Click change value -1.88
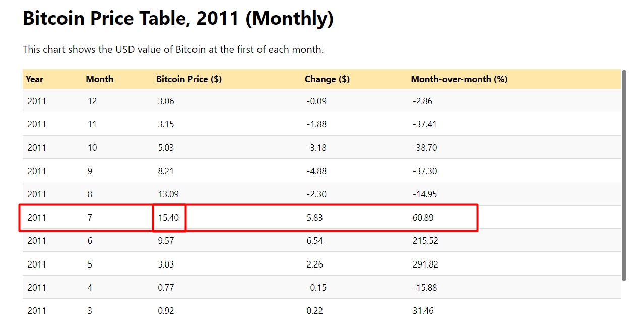Viewport: 644px width, 332px height. click(316, 124)
